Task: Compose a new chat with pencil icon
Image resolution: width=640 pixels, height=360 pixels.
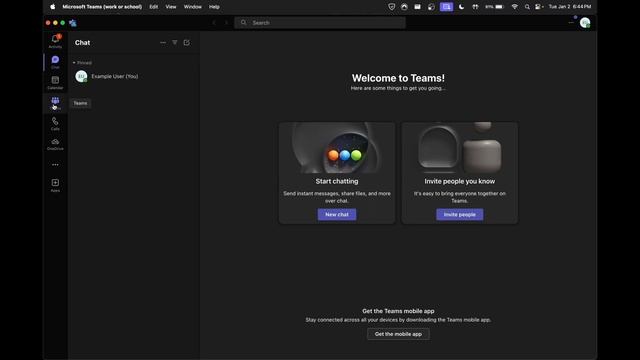Action: [x=187, y=42]
